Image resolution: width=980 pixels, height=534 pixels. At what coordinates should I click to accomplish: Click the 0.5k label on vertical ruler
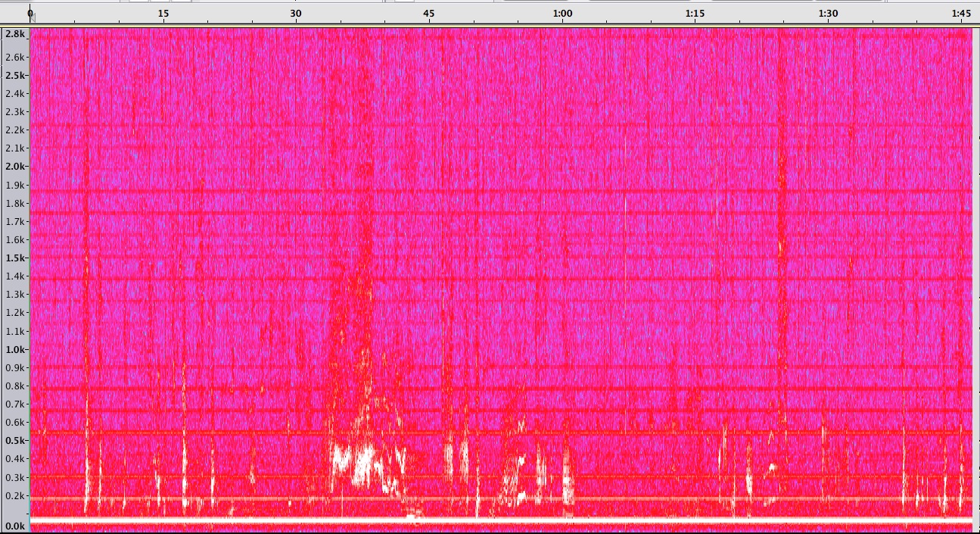pyautogui.click(x=14, y=441)
